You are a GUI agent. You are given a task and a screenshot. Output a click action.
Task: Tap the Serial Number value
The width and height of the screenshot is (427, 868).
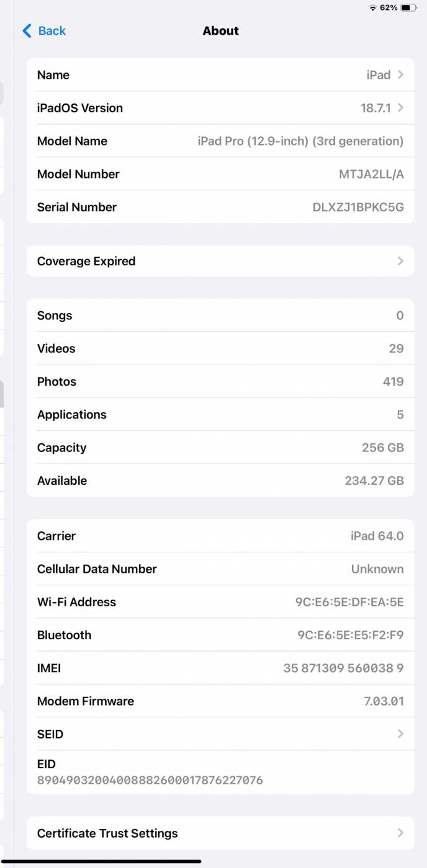point(358,208)
